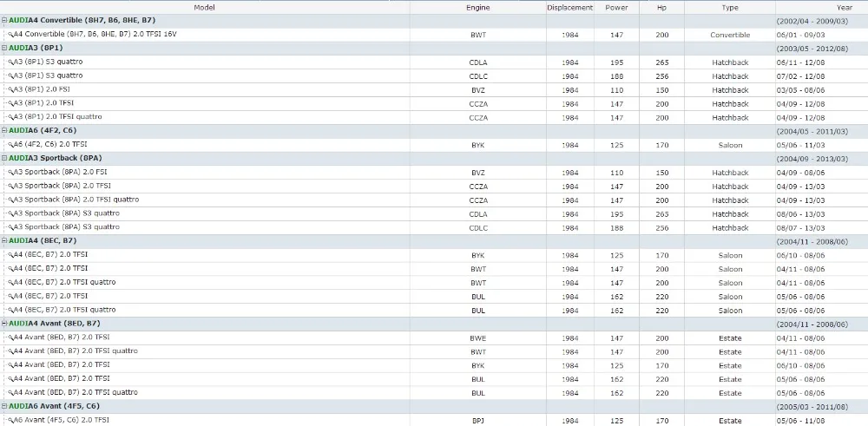Click the Convertible type cell

[x=730, y=35]
